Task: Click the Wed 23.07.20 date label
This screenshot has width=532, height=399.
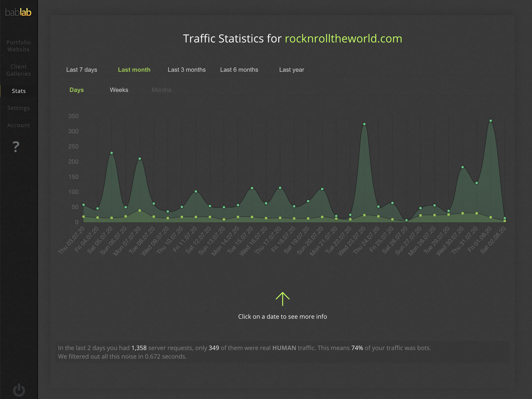Action: pyautogui.click(x=352, y=241)
